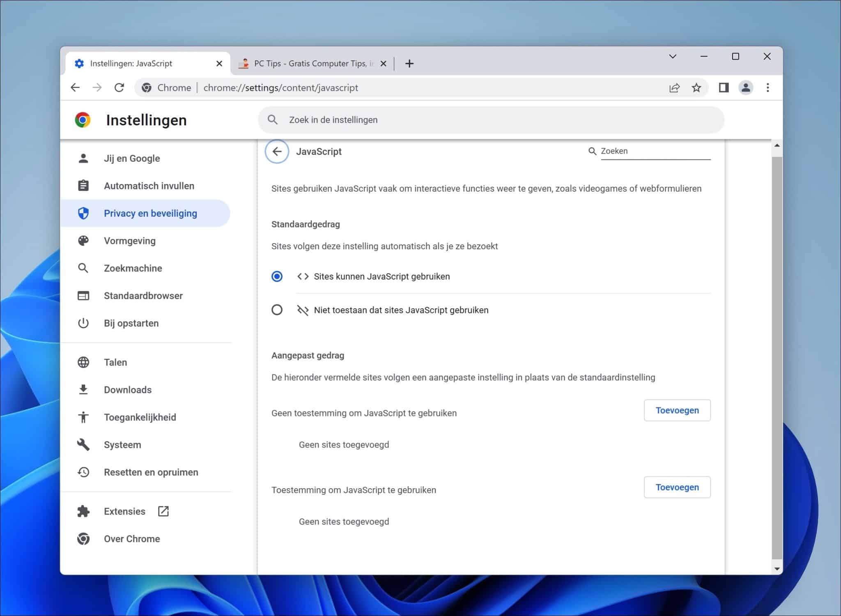
Task: Open the Privacy en beveiliging section
Action: pyautogui.click(x=150, y=213)
